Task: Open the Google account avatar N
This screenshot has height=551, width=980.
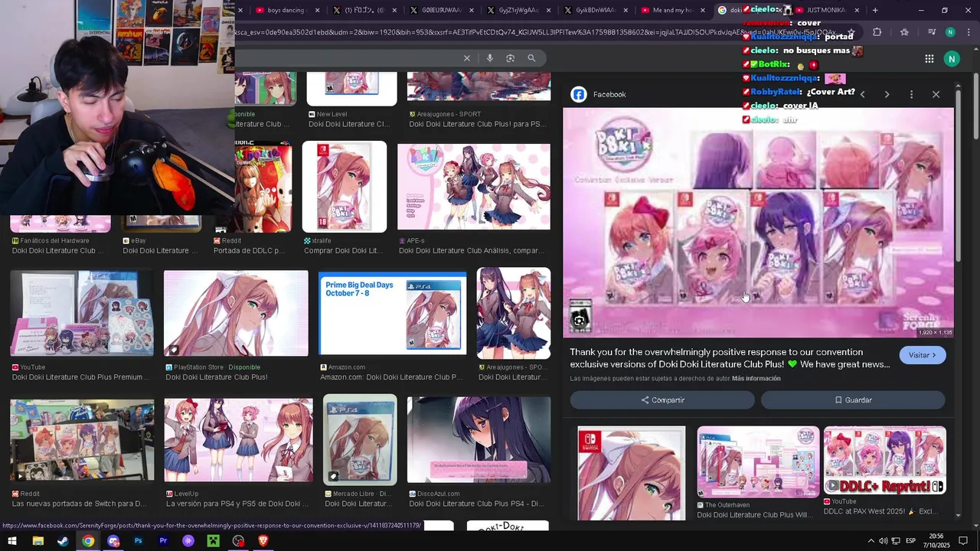Action: (x=952, y=59)
